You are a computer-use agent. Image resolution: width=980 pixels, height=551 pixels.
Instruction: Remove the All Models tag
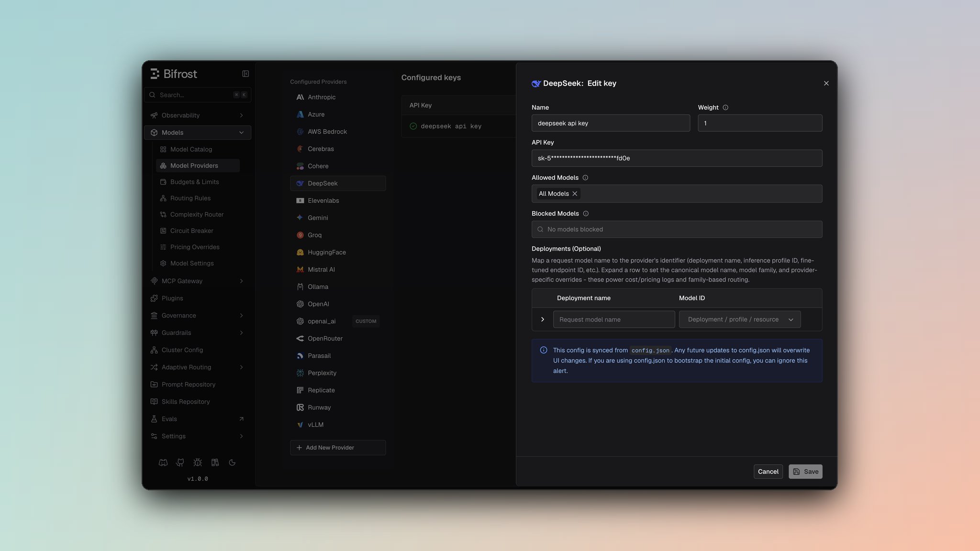(x=575, y=194)
